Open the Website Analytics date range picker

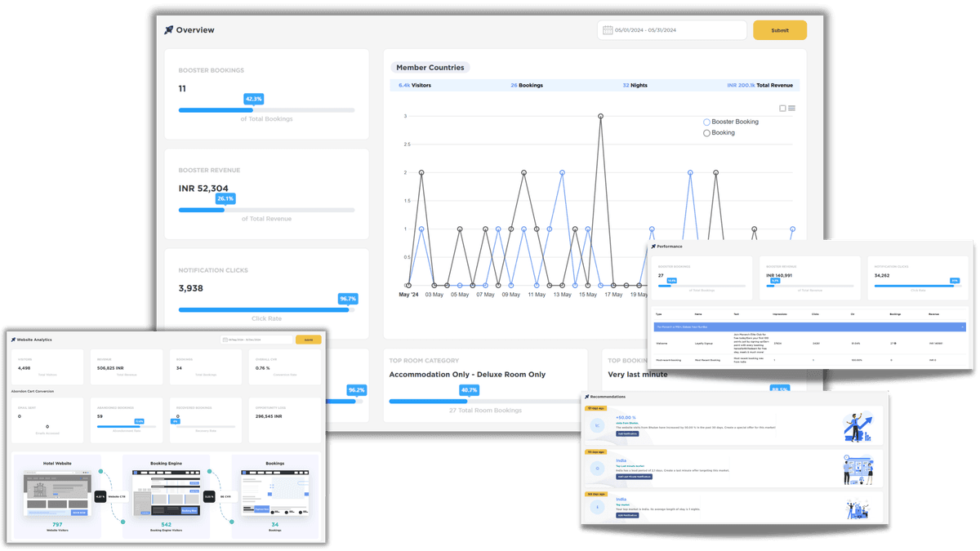(256, 340)
